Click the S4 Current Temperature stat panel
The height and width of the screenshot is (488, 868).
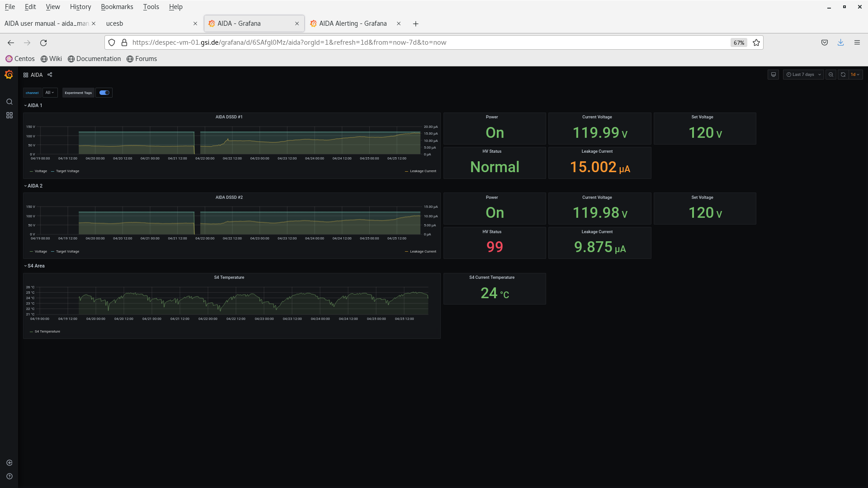point(495,289)
